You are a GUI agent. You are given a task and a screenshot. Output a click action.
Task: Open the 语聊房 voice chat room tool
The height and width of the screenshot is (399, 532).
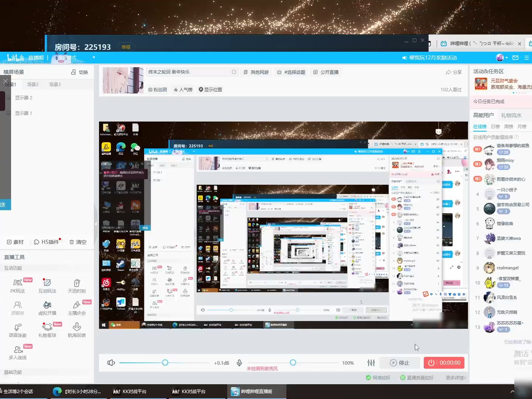[18, 308]
